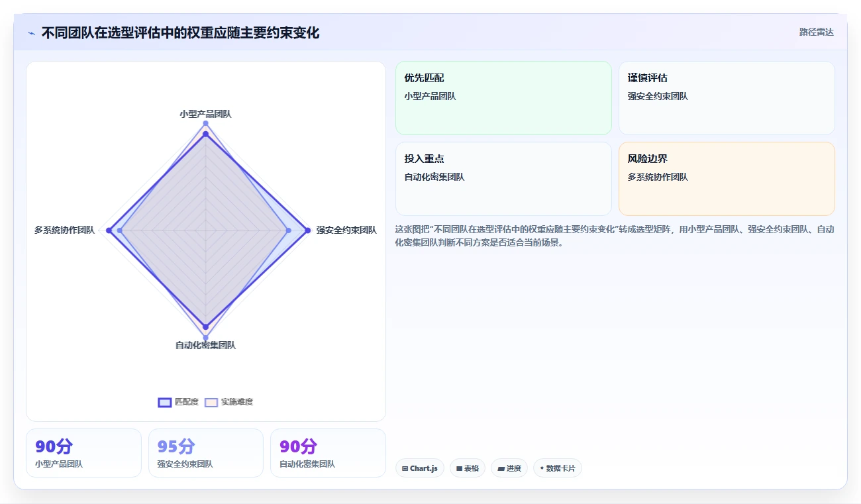Click the 实施难度 legend color box

(x=211, y=402)
